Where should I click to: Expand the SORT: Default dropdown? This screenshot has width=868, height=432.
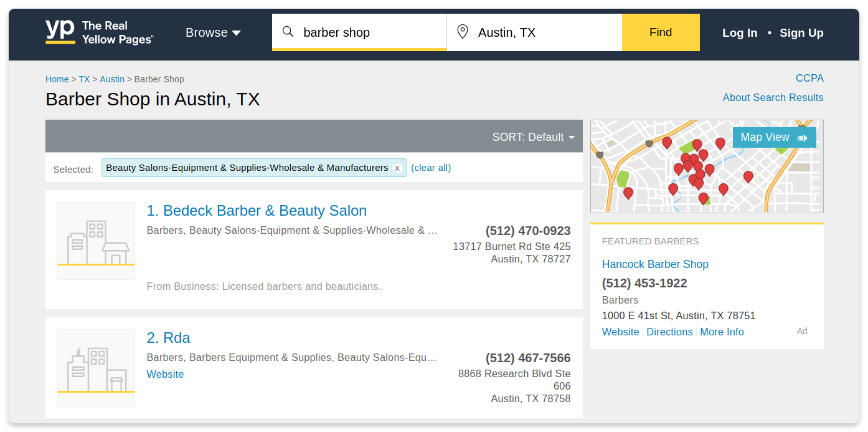tap(533, 137)
